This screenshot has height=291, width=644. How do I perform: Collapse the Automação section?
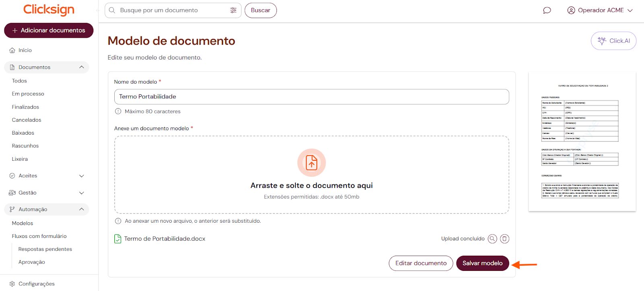[81, 209]
